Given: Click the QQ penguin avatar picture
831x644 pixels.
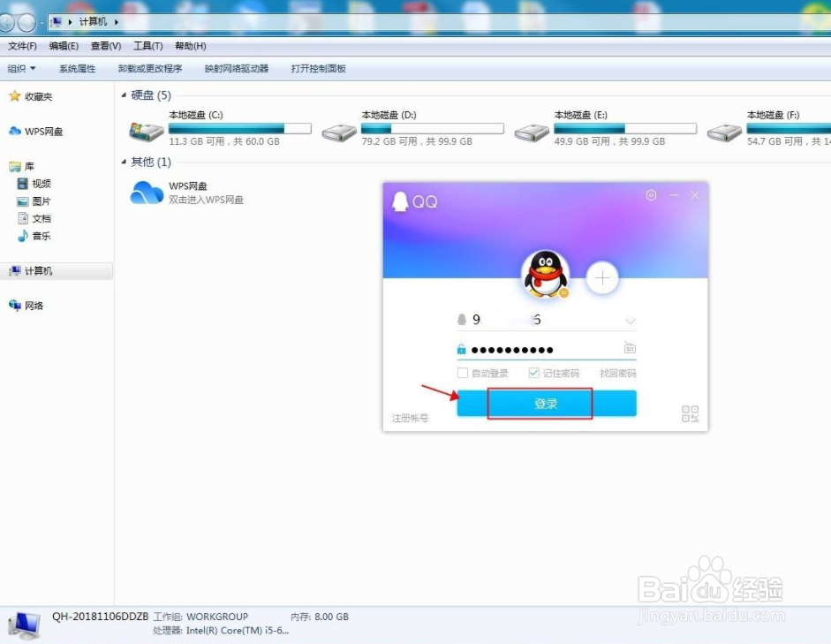Looking at the screenshot, I should 546,274.
